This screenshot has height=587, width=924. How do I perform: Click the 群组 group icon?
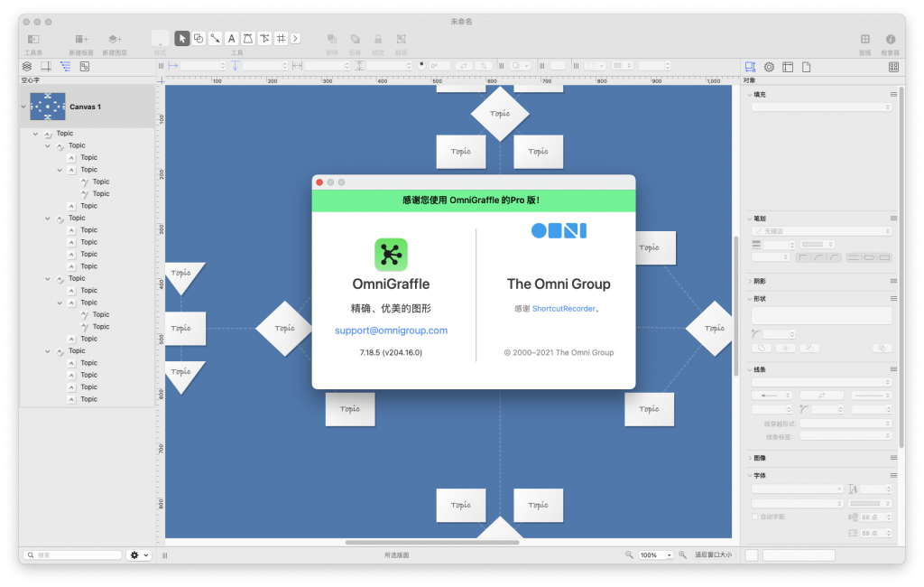[402, 39]
